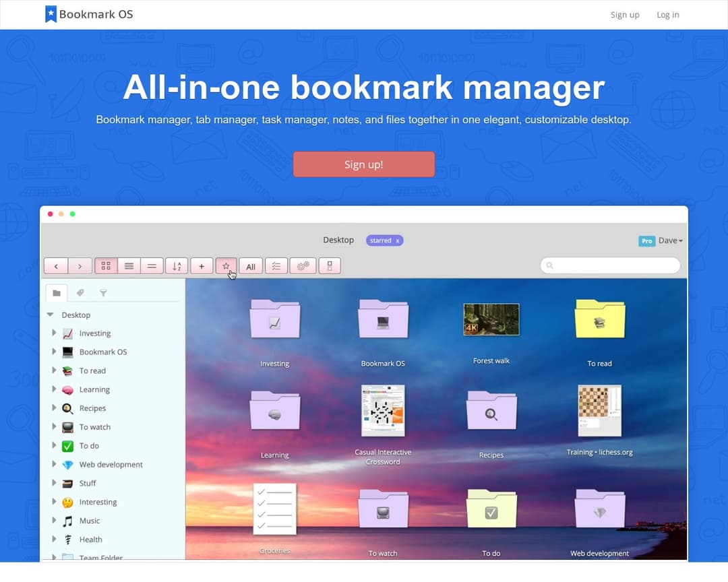
Task: Open the yellow To read folder
Action: pyautogui.click(x=599, y=319)
